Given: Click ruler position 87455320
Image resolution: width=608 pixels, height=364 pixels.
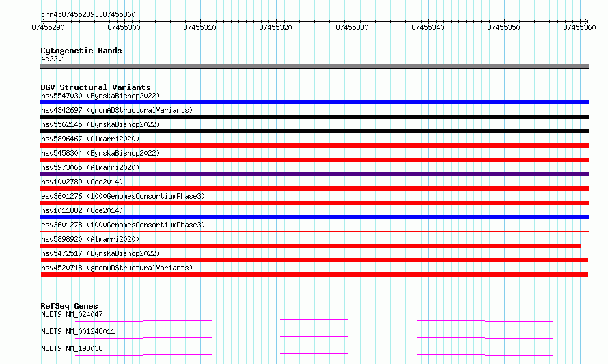Looking at the screenshot, I should pyautogui.click(x=276, y=27).
